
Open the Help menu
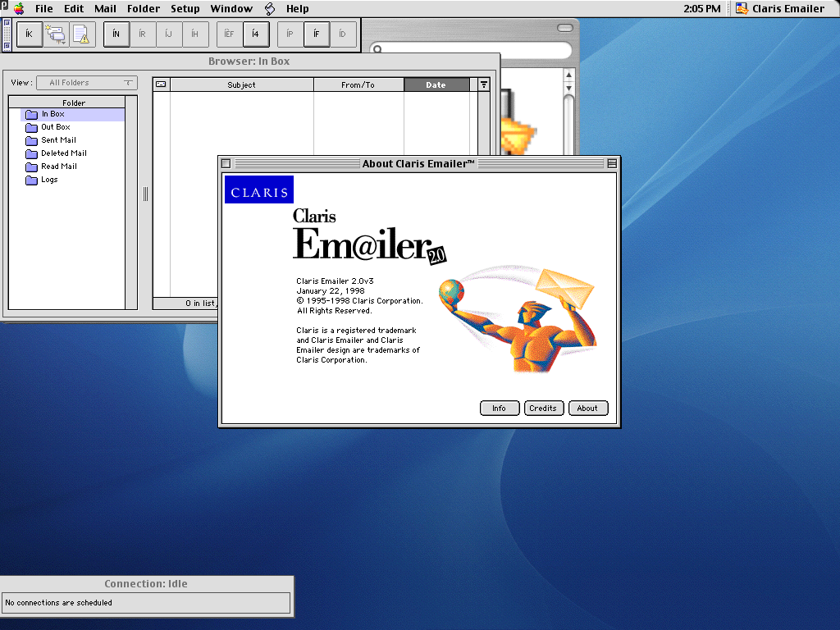[297, 8]
